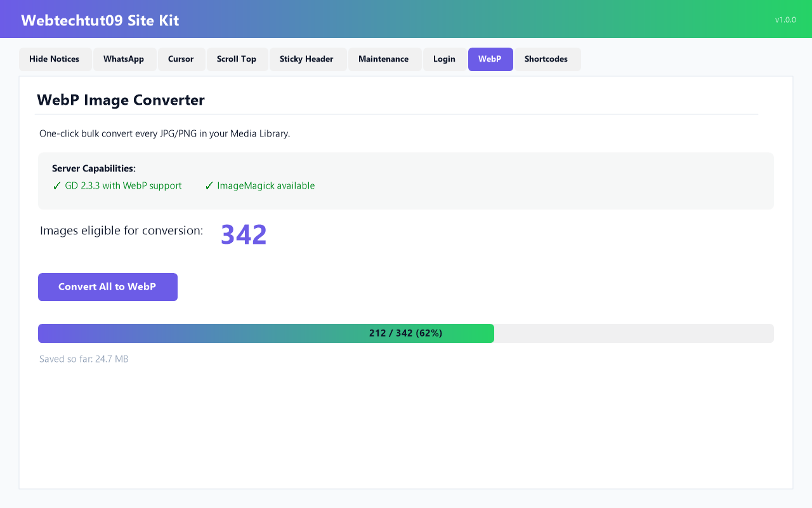Click the checkmark beside GD 2.3.3
Screen dimensions: 812x508
(57, 186)
